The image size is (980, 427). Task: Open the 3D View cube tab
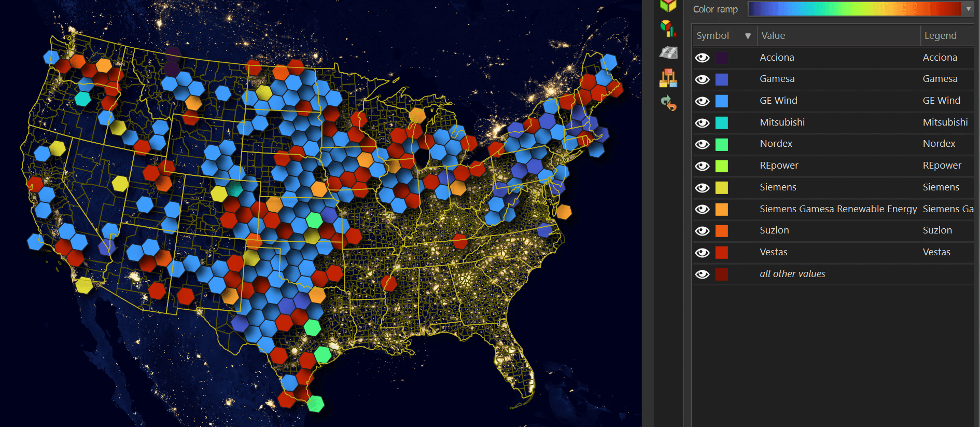click(x=668, y=6)
